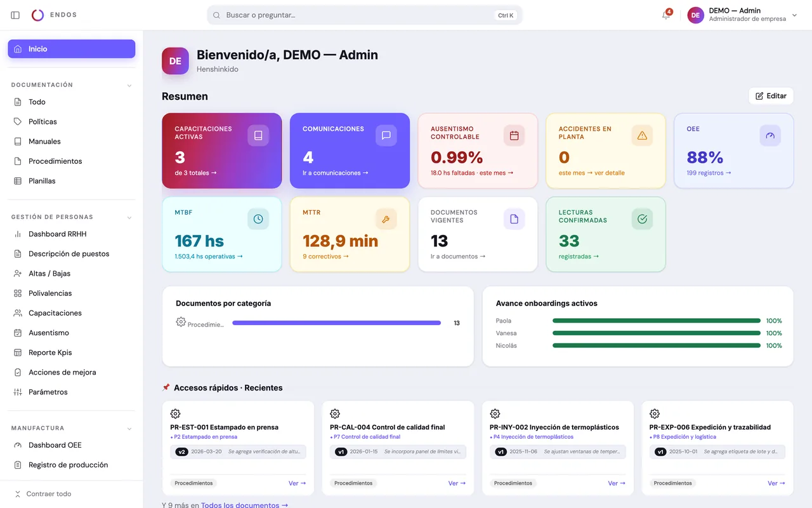812x508 pixels.
Task: Click the gear icon on PR-INY-002 card
Action: [x=495, y=413]
